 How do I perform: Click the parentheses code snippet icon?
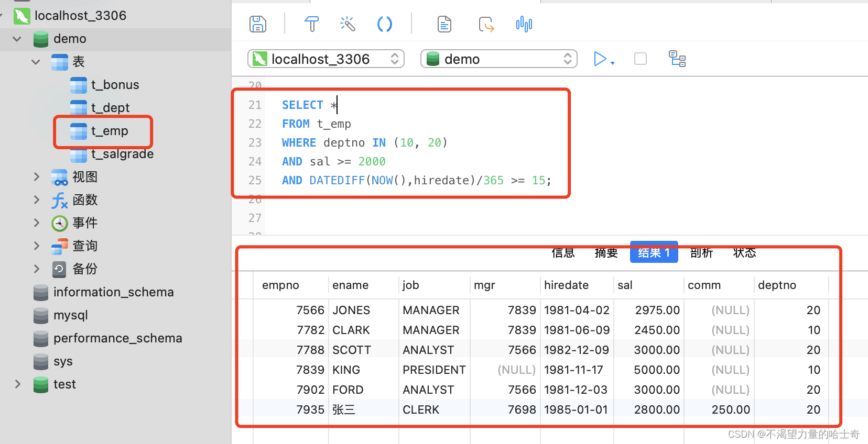pyautogui.click(x=385, y=24)
